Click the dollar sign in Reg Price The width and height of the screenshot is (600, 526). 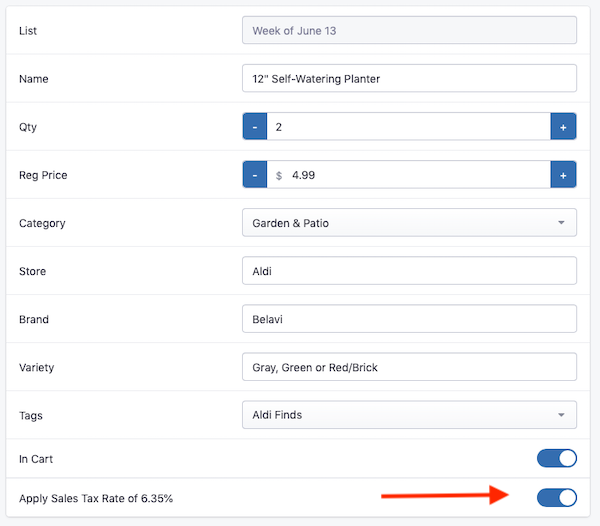(x=279, y=176)
